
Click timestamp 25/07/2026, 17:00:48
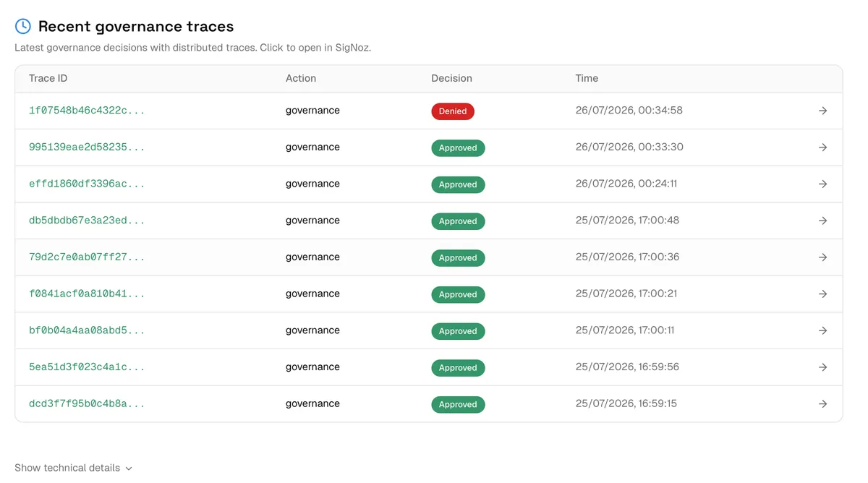point(628,221)
